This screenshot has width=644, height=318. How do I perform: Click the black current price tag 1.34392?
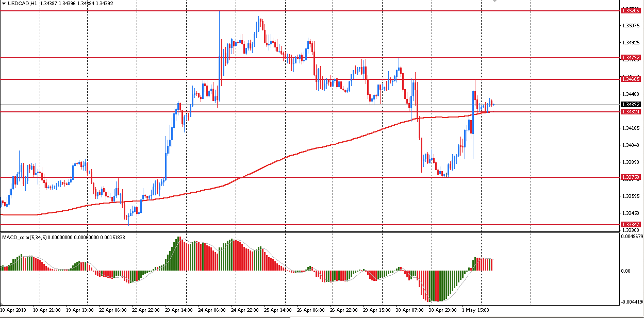pos(631,105)
